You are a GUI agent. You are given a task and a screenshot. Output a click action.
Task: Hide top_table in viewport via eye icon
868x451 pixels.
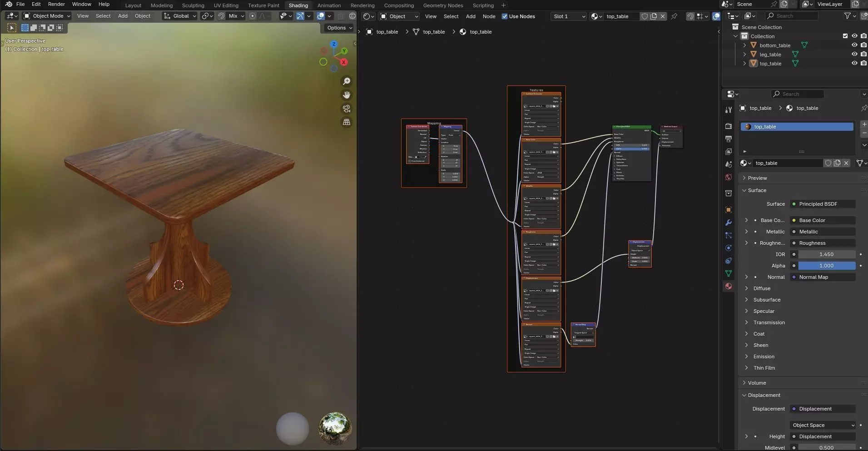click(x=854, y=63)
